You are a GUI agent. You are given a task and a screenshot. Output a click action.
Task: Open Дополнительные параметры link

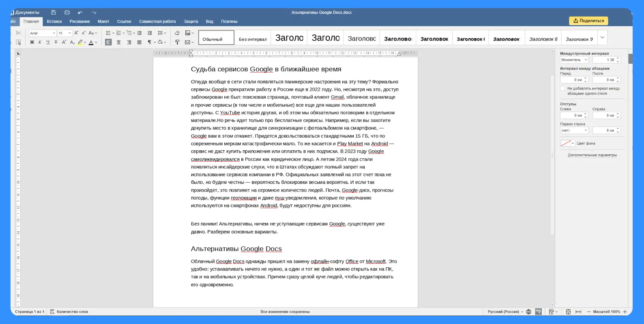point(592,155)
